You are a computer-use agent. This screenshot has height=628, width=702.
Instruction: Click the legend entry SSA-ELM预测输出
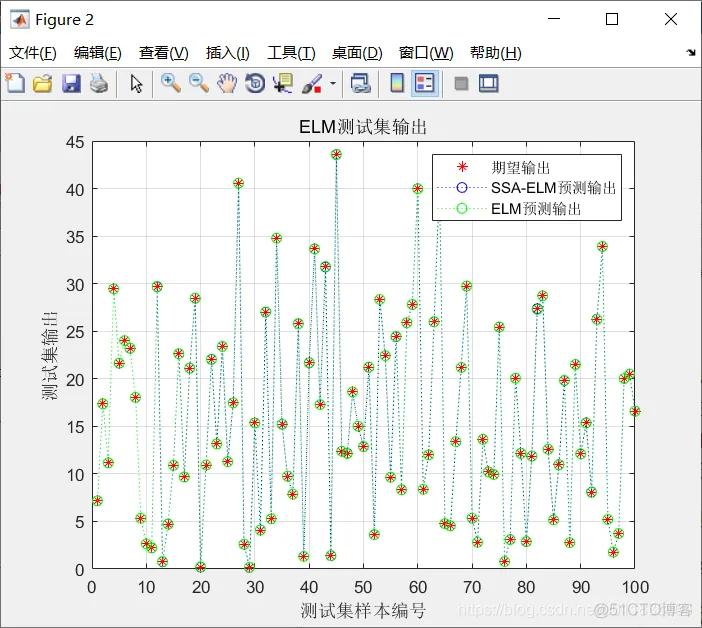click(x=553, y=188)
